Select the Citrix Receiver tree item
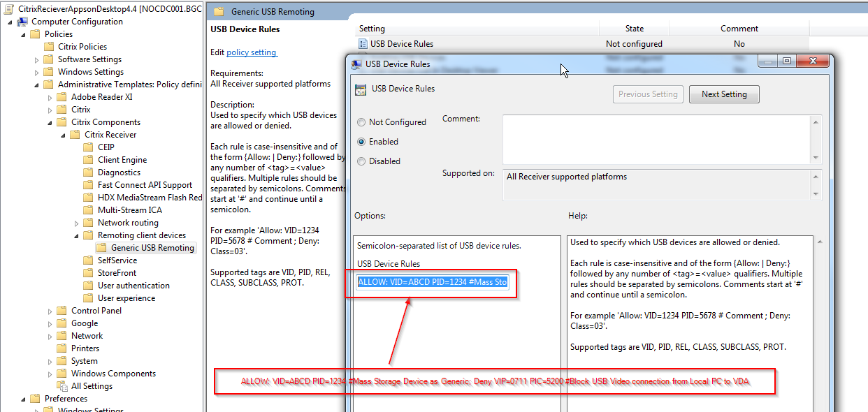The width and height of the screenshot is (868, 412). (110, 135)
